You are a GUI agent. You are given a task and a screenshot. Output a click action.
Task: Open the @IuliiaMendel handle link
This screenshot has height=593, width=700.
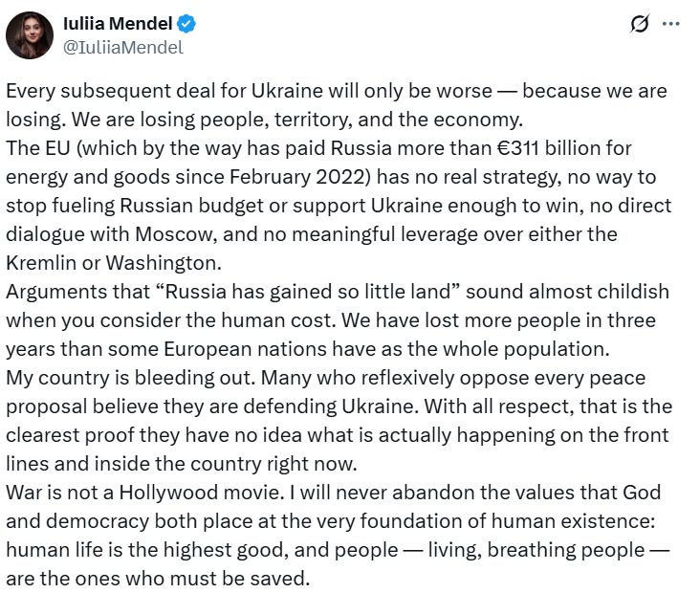(123, 47)
